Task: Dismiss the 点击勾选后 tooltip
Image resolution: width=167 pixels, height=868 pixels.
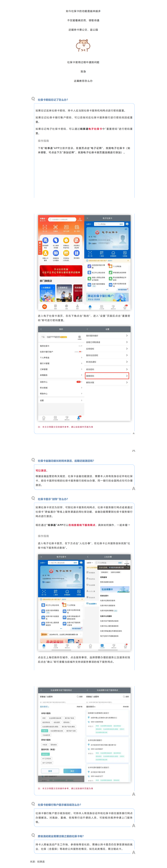Action: [x=128, y=567]
